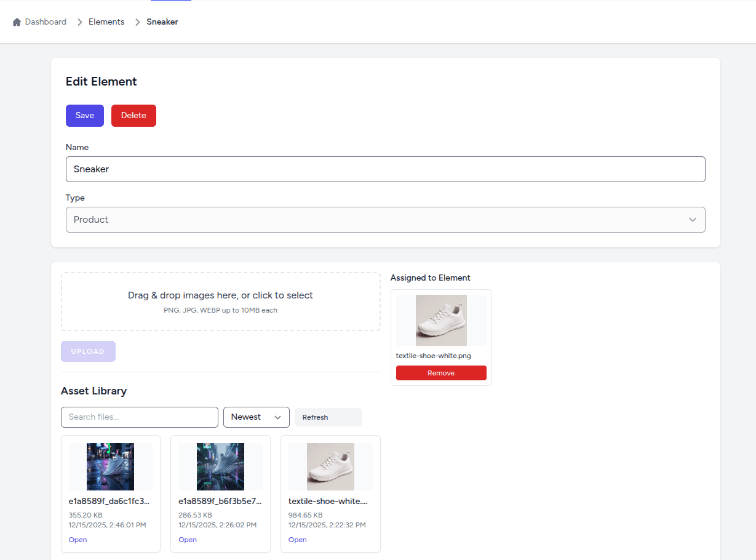Image resolution: width=756 pixels, height=560 pixels.
Task: Click the Name field containing Sneaker
Action: pos(385,169)
